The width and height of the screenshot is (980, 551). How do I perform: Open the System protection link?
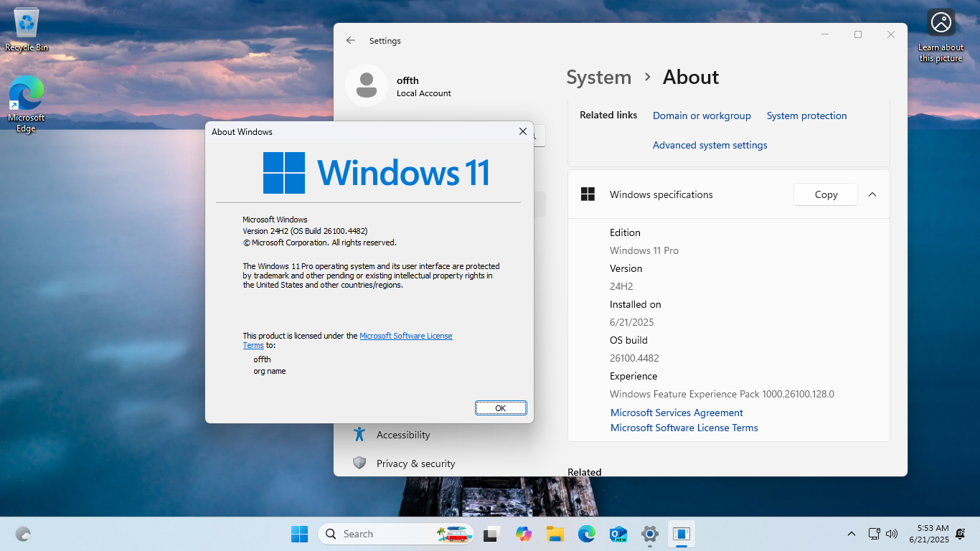coord(806,116)
